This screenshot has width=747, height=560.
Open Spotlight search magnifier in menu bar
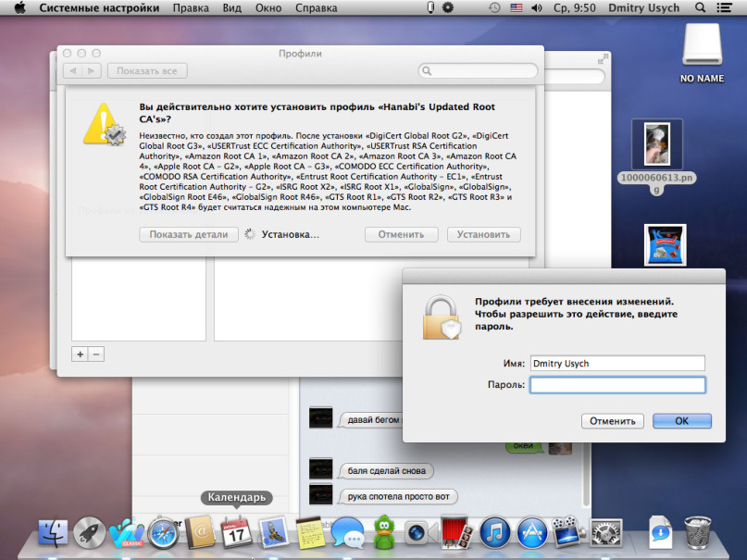(x=700, y=7)
